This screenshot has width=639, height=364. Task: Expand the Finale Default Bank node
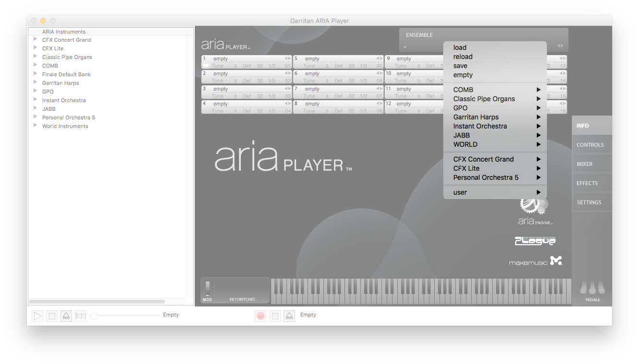coord(35,74)
